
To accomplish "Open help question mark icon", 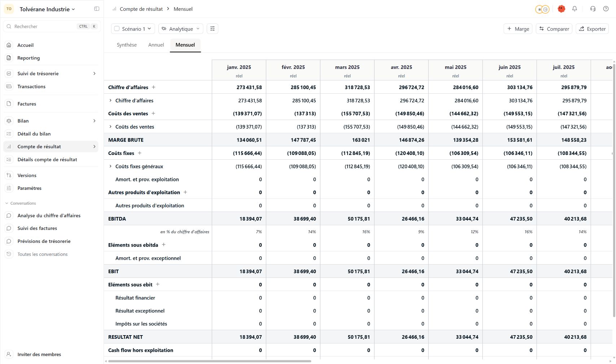I will 606,9.
